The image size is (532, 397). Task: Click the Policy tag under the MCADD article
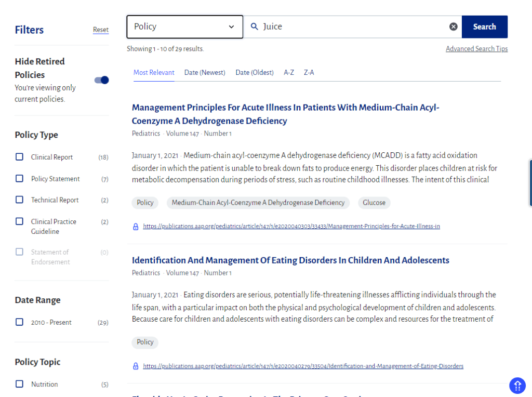(x=145, y=203)
